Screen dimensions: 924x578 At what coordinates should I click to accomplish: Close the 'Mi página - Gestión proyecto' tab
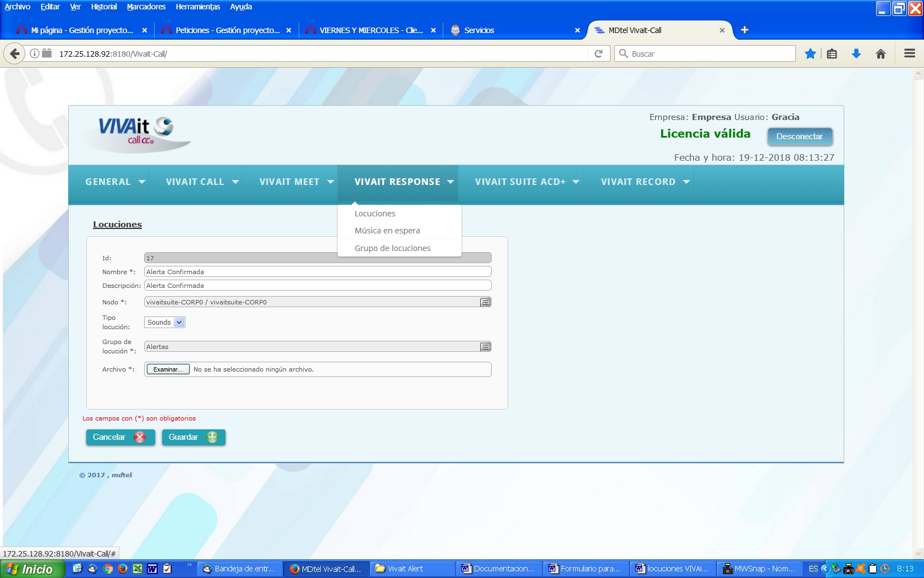coord(145,30)
